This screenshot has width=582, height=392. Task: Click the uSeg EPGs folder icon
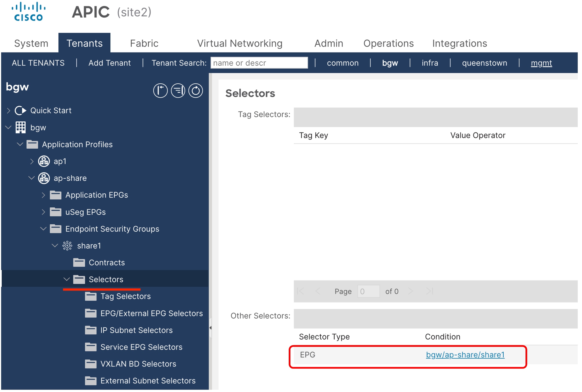[x=56, y=212]
